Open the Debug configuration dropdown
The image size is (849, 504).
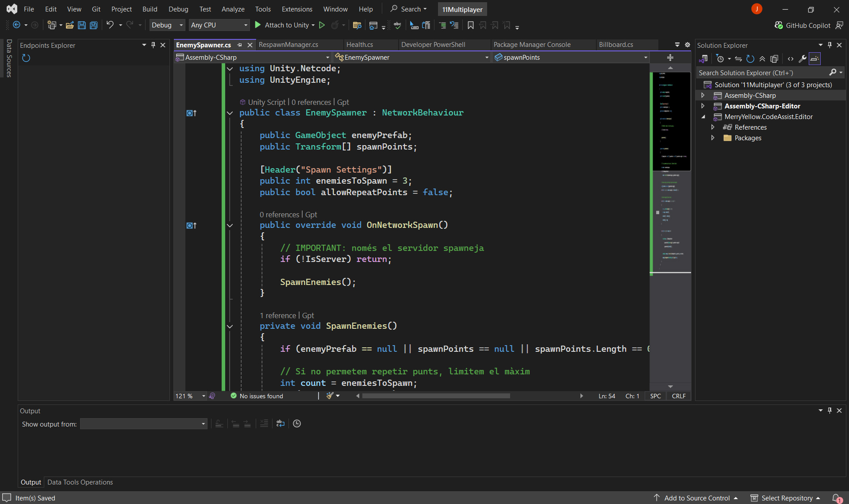coord(167,25)
